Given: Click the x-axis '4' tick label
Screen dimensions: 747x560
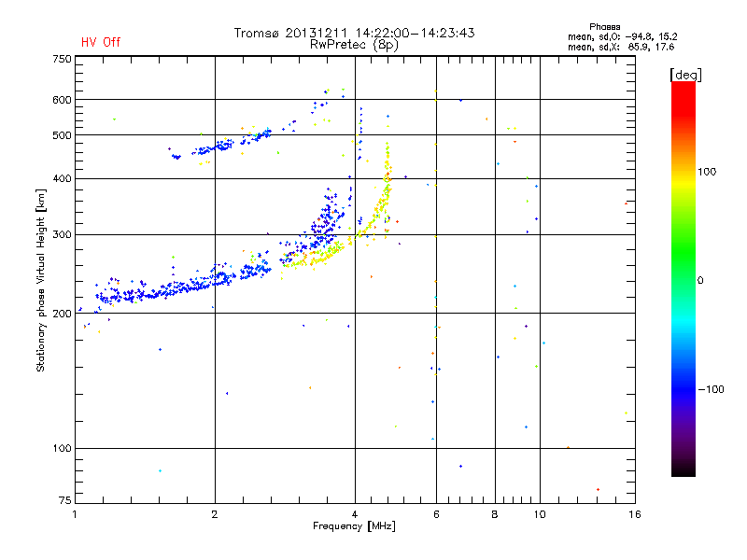Looking at the screenshot, I should click(x=355, y=514).
